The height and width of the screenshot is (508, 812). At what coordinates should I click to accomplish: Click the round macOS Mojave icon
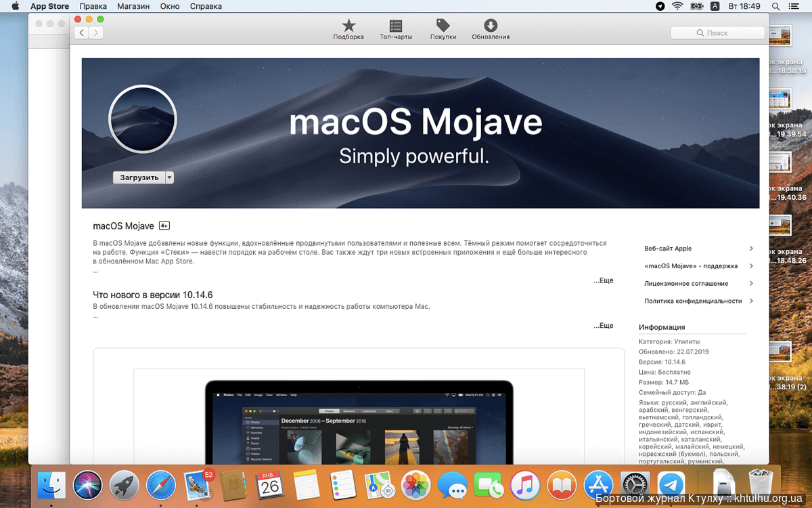point(143,119)
